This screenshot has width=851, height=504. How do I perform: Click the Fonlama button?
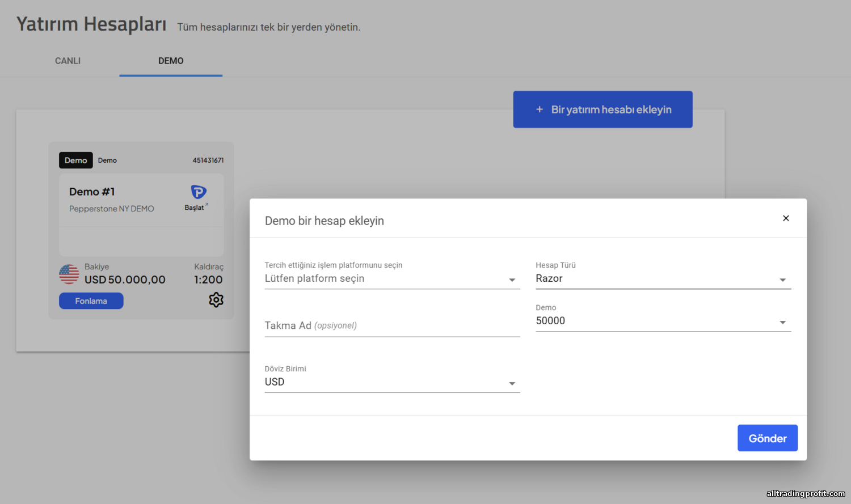[91, 301]
